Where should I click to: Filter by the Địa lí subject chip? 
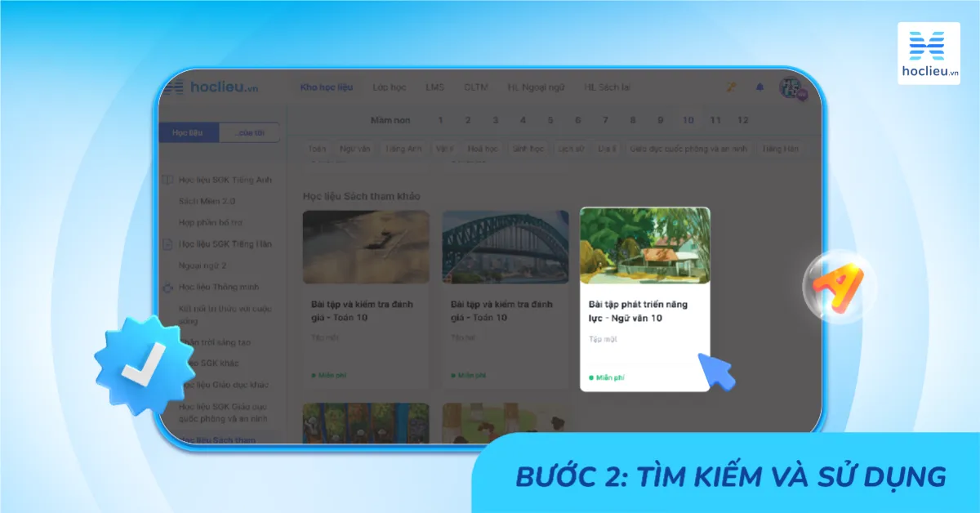(x=608, y=149)
